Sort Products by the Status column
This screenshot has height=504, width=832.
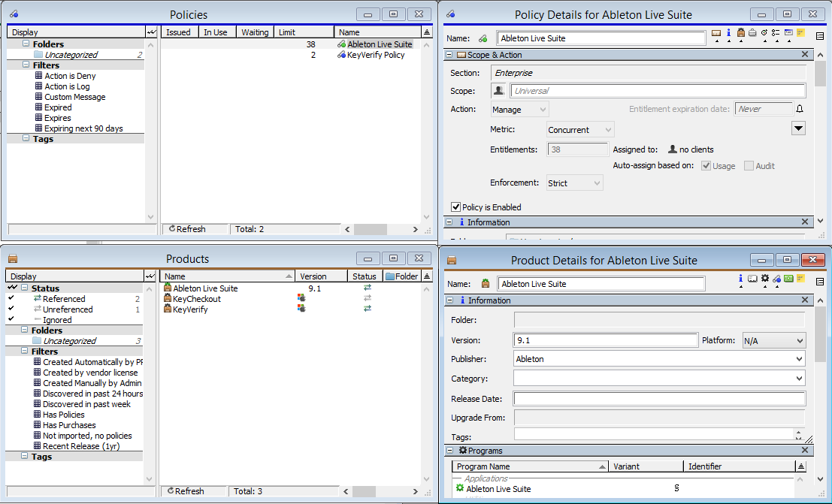[x=365, y=276]
